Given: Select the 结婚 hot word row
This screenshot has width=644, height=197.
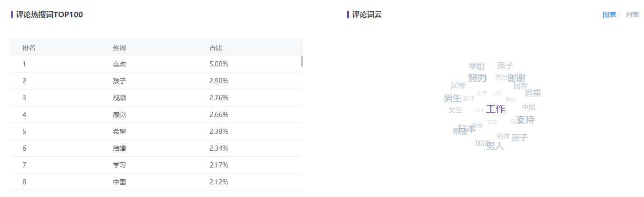Looking at the screenshot, I should [156, 148].
